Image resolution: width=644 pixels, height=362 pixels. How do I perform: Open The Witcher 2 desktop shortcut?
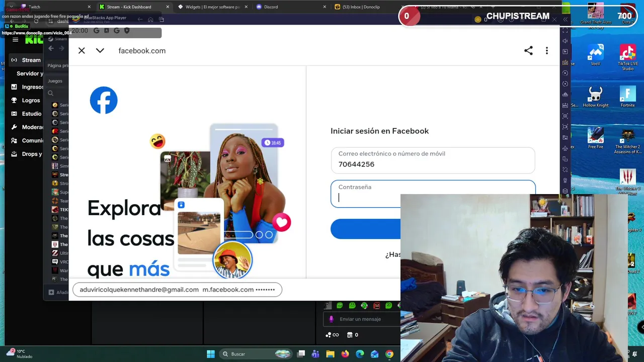(x=628, y=141)
